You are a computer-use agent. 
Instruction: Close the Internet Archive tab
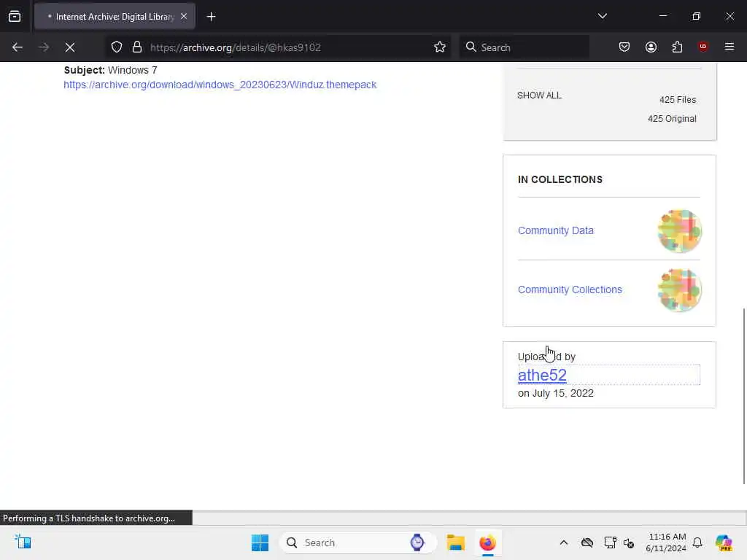click(x=184, y=16)
